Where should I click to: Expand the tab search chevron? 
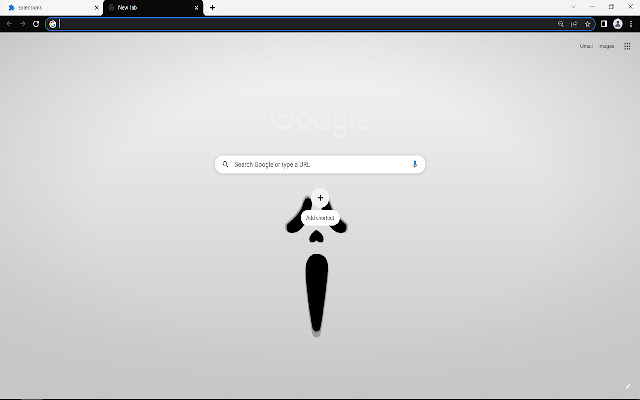click(x=573, y=7)
